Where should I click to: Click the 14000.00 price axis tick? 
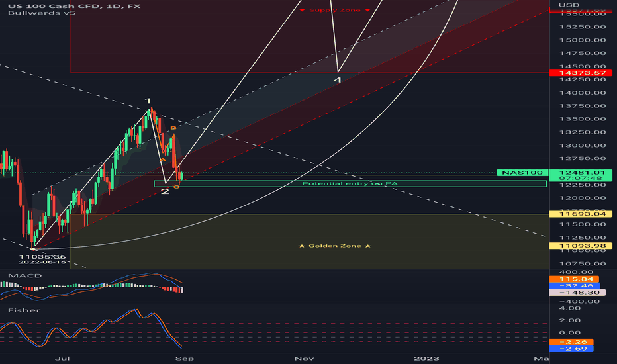click(583, 93)
